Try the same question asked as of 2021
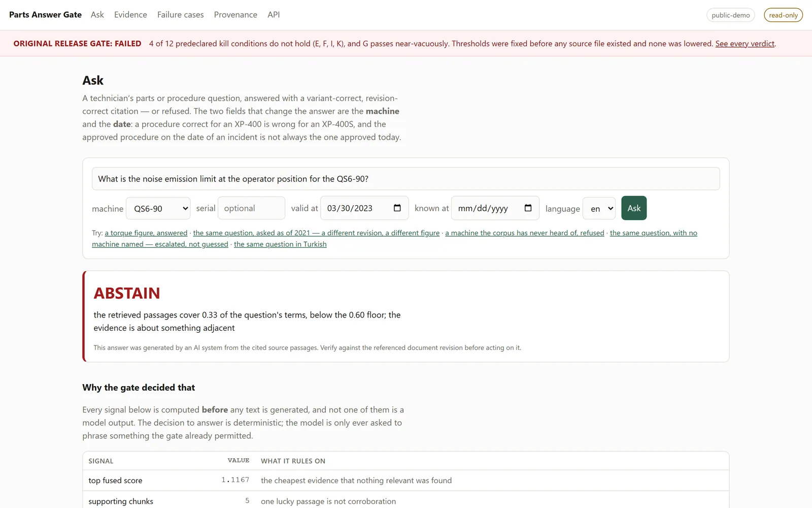Viewport: 812px width, 508px height. (316, 233)
